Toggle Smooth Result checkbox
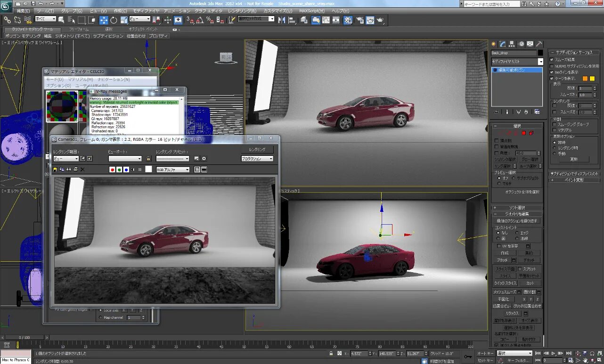The image size is (604, 364). pos(553,60)
